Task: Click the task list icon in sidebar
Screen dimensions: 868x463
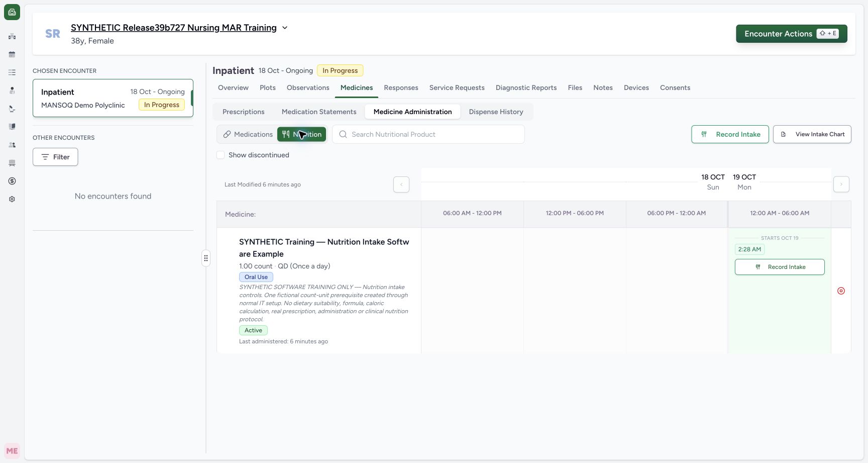Action: click(x=12, y=72)
